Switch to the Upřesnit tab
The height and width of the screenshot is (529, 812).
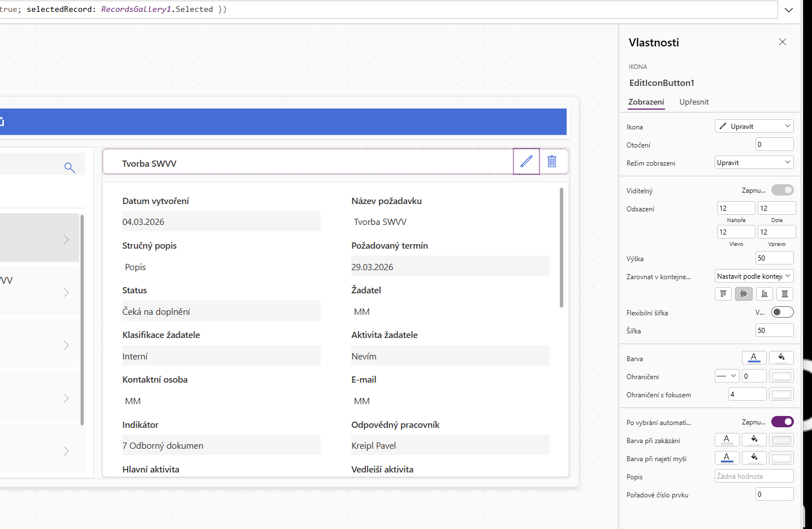(694, 102)
